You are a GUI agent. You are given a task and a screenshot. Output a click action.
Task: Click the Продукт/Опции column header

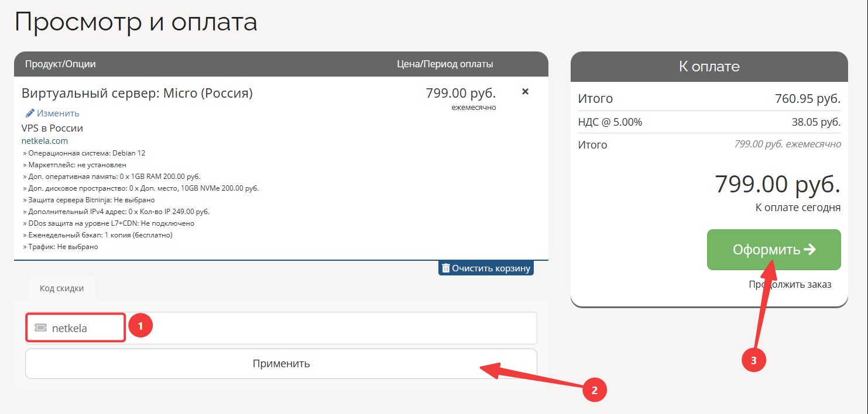(60, 64)
